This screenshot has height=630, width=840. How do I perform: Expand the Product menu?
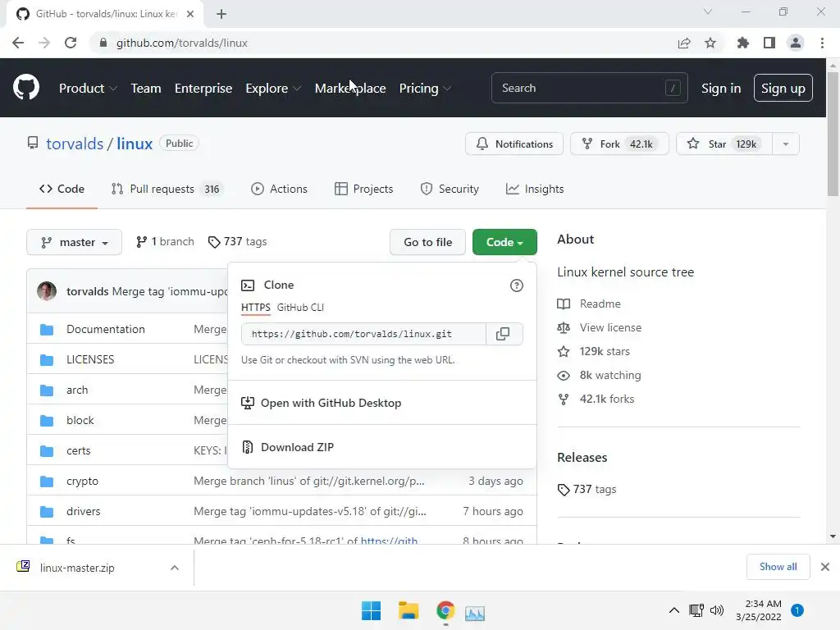point(88,89)
